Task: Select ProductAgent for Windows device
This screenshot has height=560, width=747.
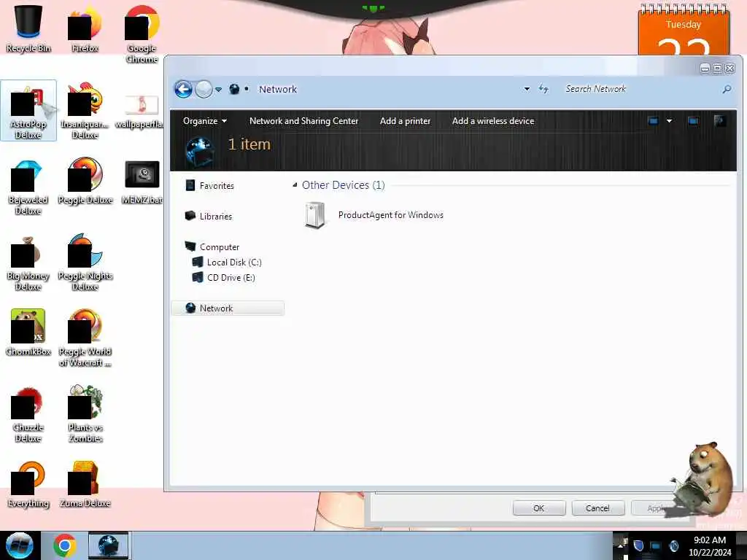Action: (x=374, y=215)
